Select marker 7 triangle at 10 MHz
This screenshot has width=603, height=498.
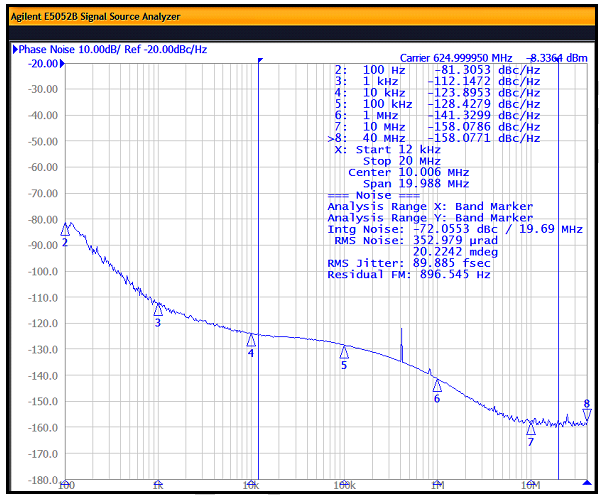point(531,430)
